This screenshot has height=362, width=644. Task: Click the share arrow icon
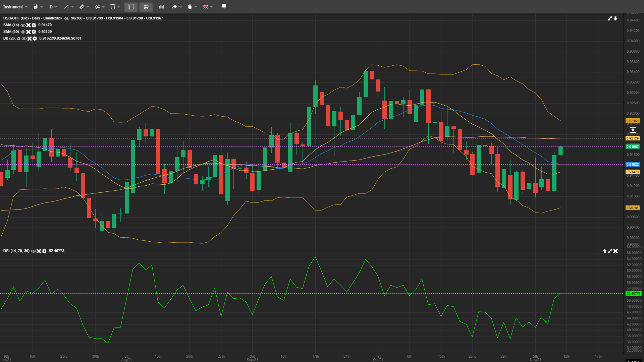tap(174, 7)
